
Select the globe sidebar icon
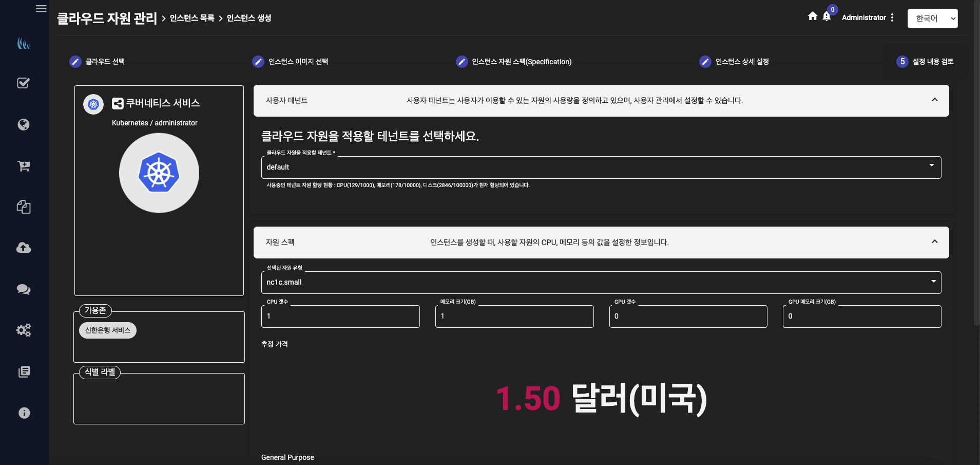pos(24,124)
